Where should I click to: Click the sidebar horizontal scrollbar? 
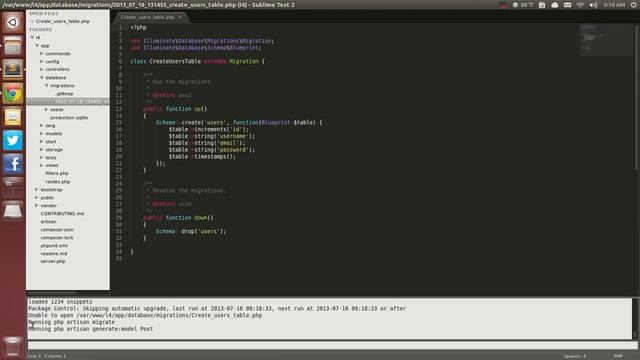52,293
